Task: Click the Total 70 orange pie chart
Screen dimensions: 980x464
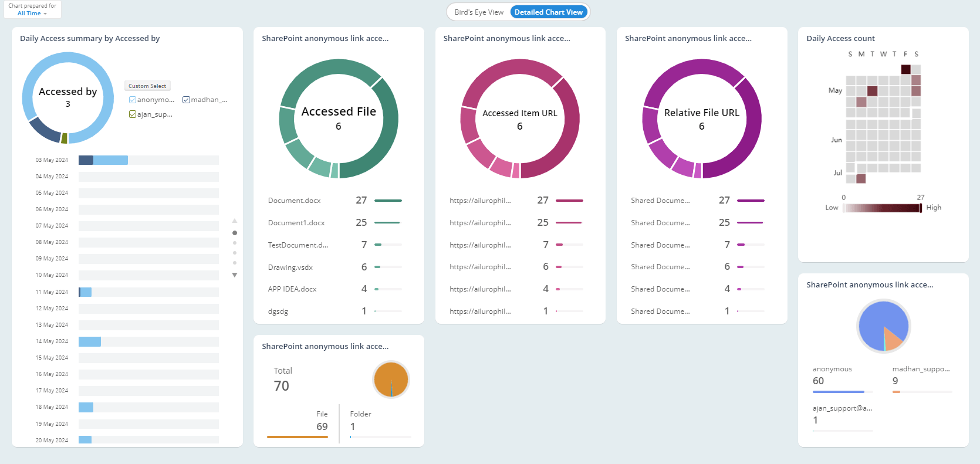Action: click(391, 380)
